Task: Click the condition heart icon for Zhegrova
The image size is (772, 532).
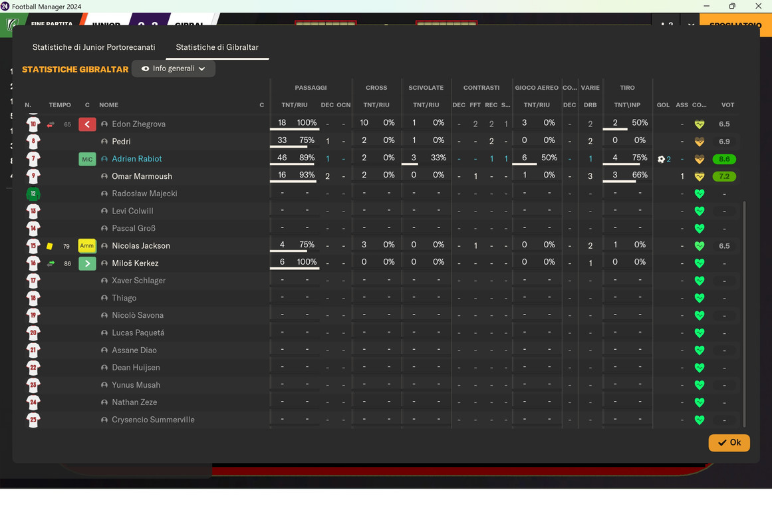Action: click(x=699, y=124)
